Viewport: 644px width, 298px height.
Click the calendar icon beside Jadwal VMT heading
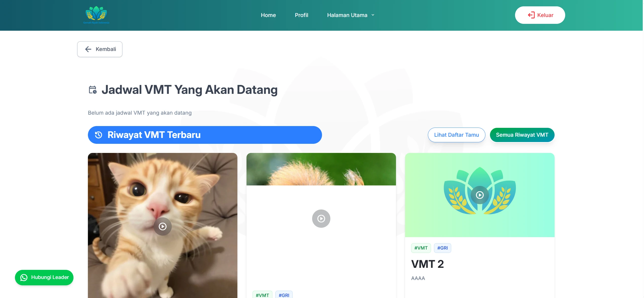coord(93,90)
